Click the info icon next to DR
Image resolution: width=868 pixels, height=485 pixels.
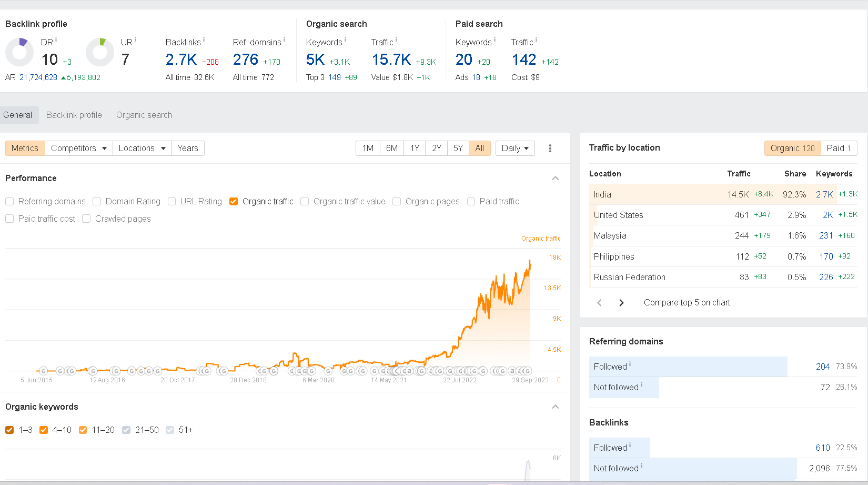pyautogui.click(x=56, y=40)
